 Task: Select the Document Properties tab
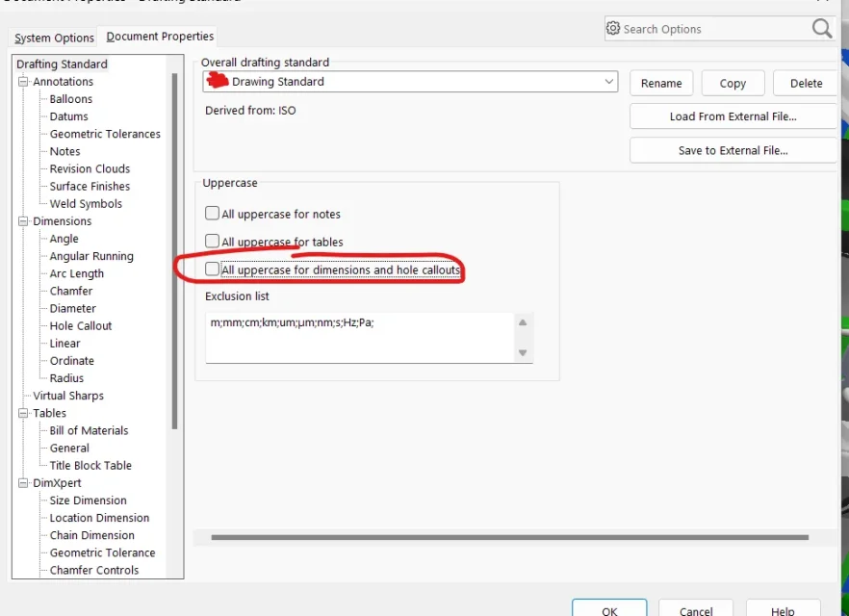coord(160,37)
